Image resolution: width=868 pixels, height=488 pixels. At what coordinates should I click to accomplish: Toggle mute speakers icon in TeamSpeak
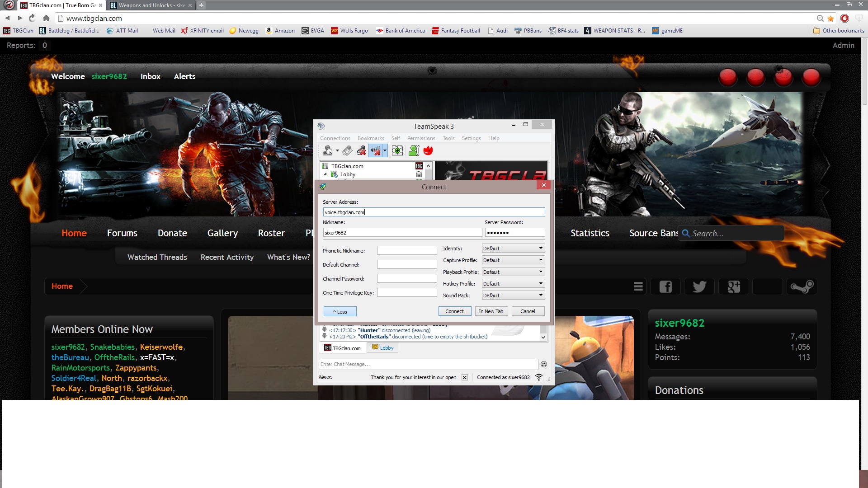point(375,151)
